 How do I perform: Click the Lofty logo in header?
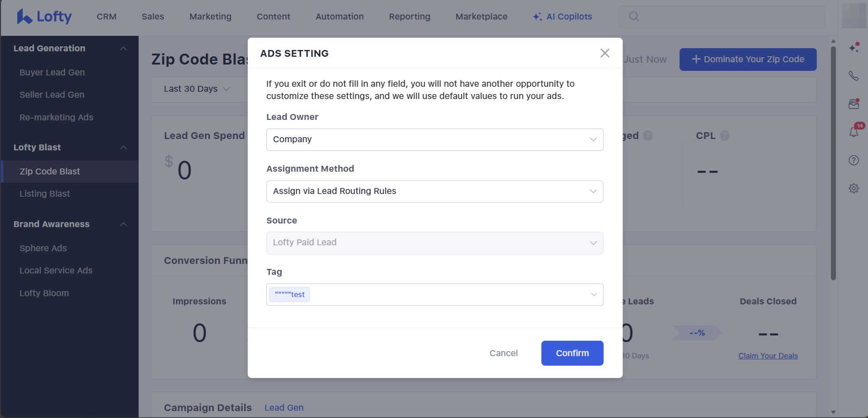[44, 17]
